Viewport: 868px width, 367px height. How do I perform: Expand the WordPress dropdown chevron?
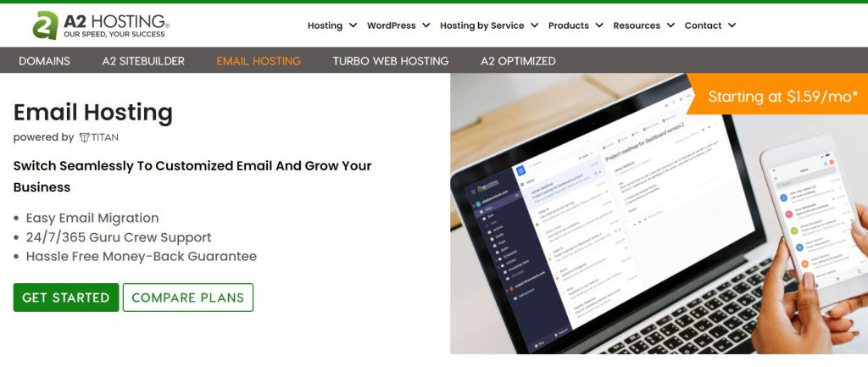pos(426,25)
